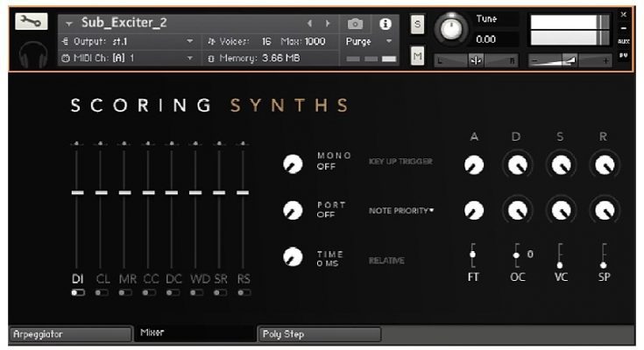Click the camera snapshot icon
This screenshot has width=644, height=350.
click(x=355, y=24)
